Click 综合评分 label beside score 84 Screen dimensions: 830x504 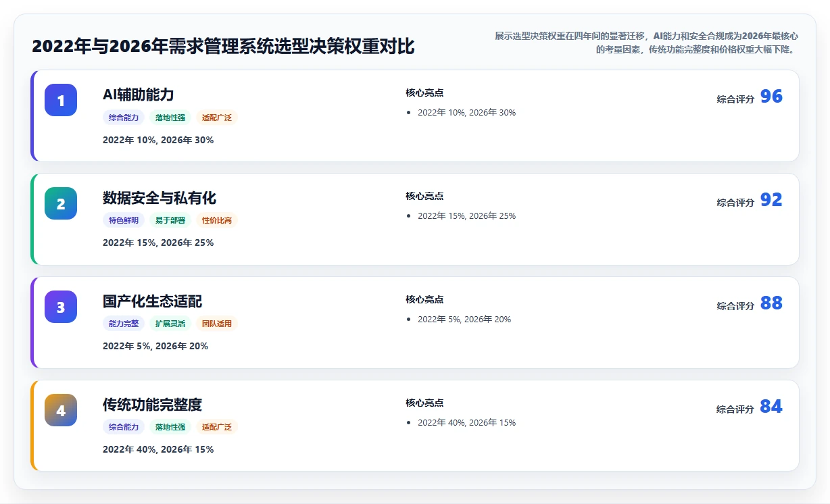click(735, 409)
